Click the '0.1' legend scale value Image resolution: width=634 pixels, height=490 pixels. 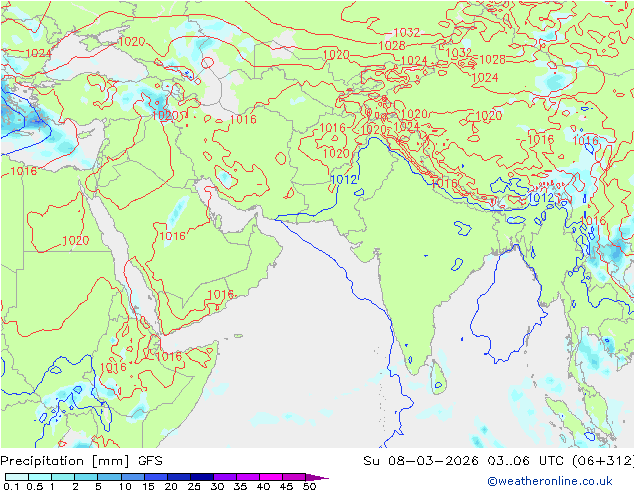tap(9, 486)
